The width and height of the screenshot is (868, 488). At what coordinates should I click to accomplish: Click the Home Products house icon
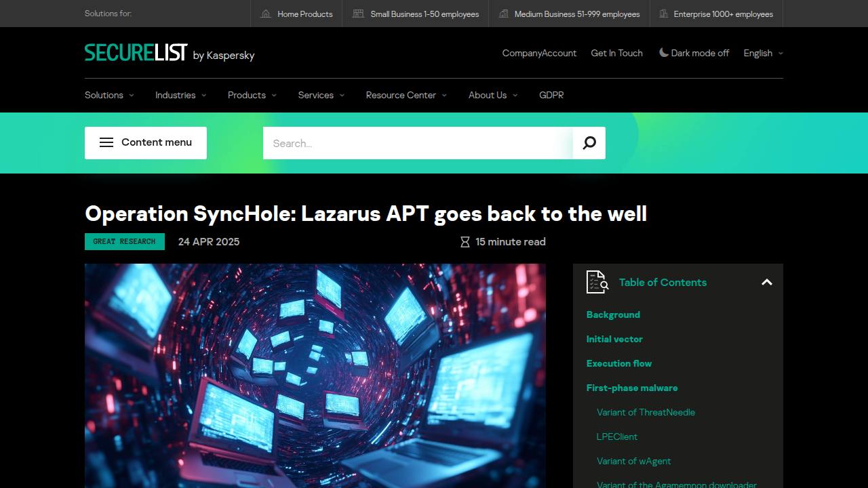pos(266,14)
